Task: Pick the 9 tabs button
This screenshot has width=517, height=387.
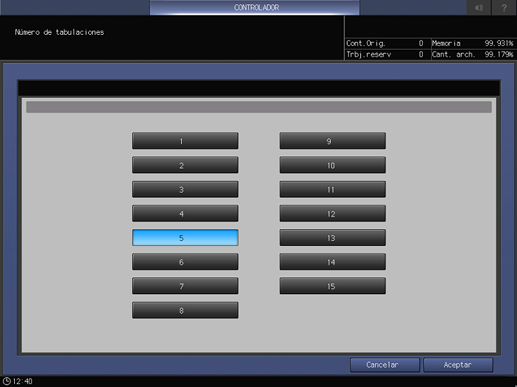Action: [333, 141]
